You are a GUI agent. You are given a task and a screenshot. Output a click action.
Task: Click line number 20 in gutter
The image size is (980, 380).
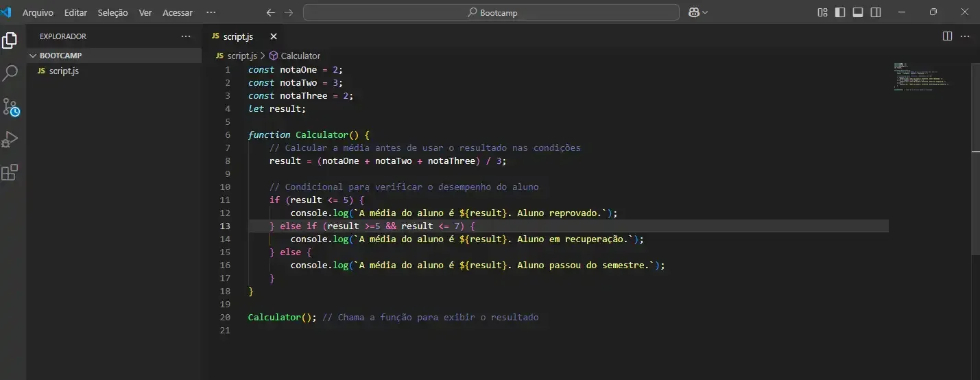pos(226,317)
